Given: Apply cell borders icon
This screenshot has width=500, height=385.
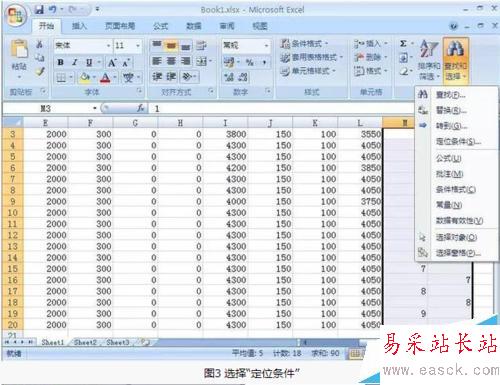Looking at the screenshot, I should tap(61, 78).
